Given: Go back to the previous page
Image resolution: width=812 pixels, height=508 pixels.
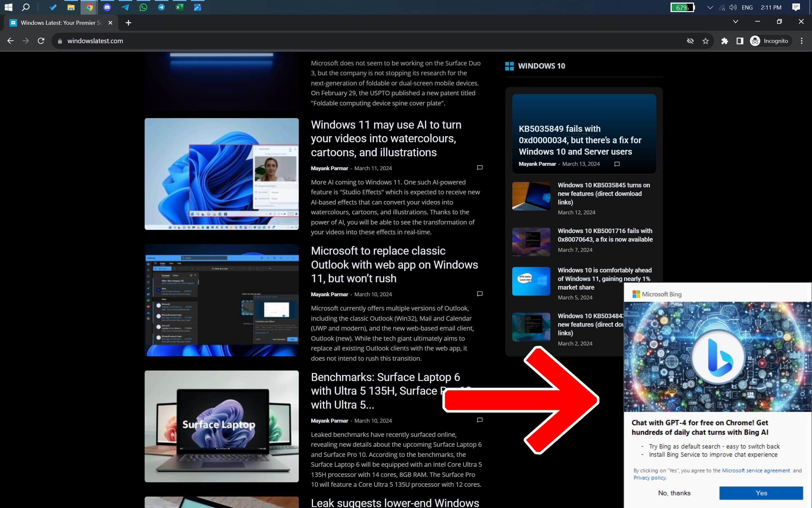Looking at the screenshot, I should (x=10, y=41).
